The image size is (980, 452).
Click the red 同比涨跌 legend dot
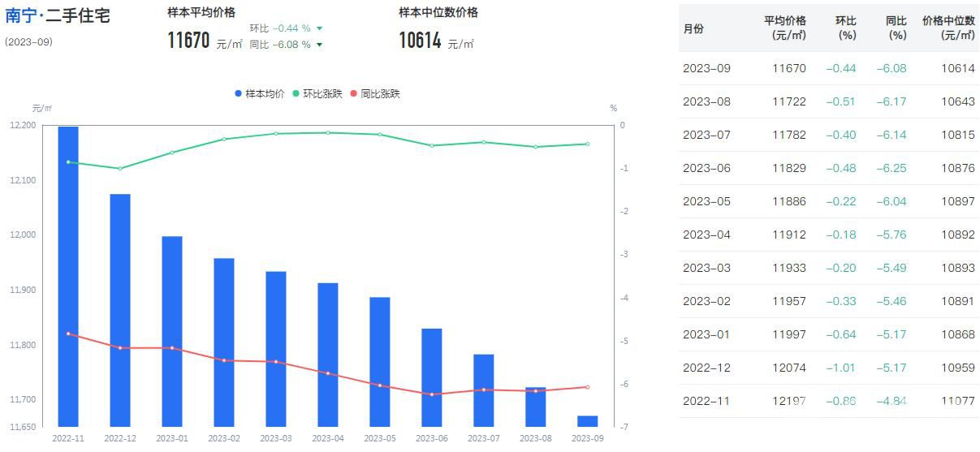point(354,94)
